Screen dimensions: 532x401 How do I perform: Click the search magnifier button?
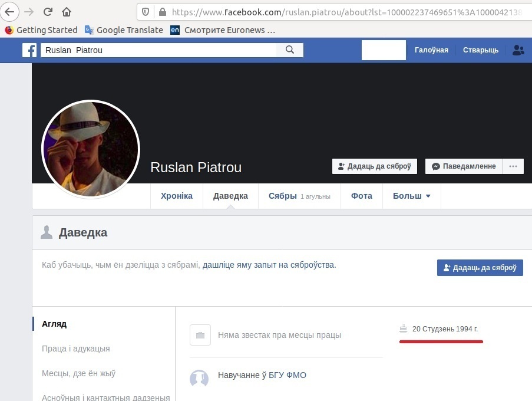[289, 50]
